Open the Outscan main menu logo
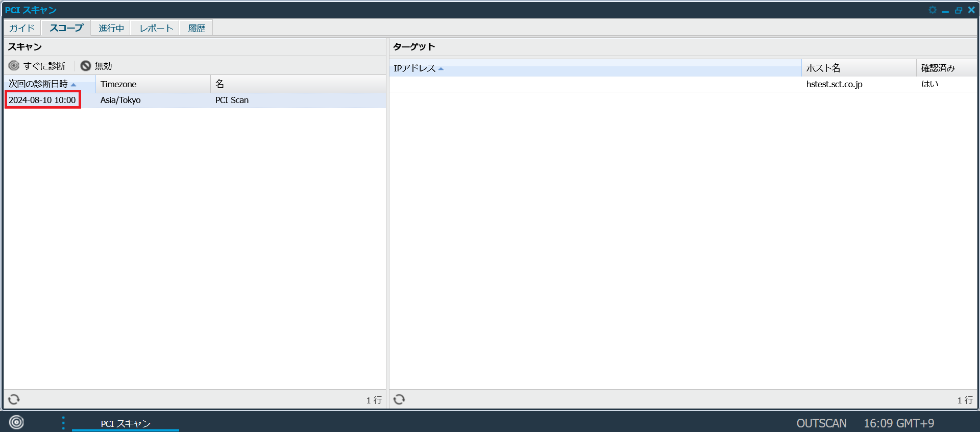 (16, 422)
